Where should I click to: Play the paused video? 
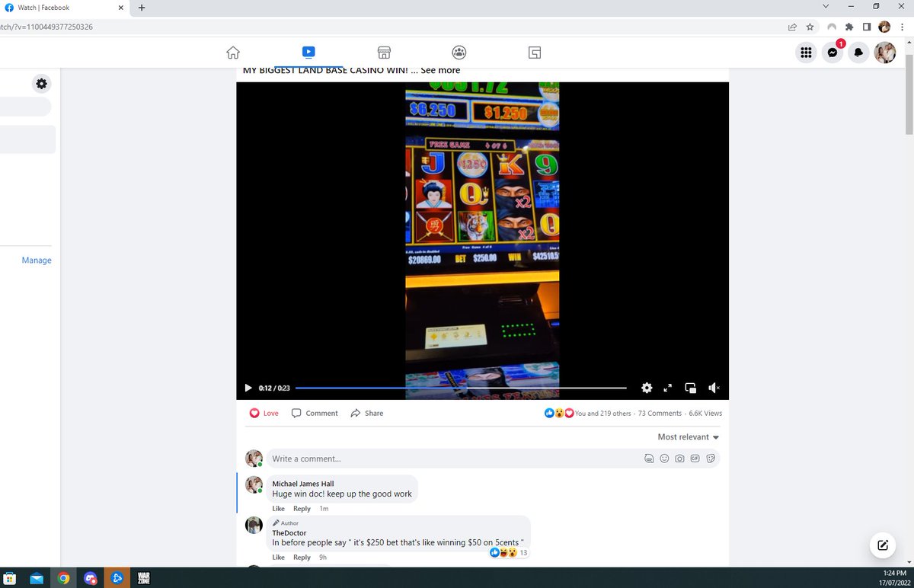(248, 388)
